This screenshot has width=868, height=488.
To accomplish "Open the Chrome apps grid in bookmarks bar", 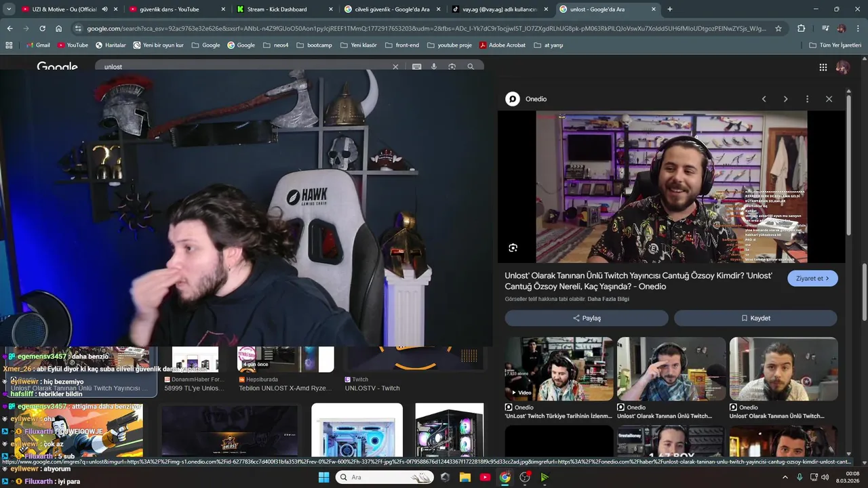I will 9,45.
